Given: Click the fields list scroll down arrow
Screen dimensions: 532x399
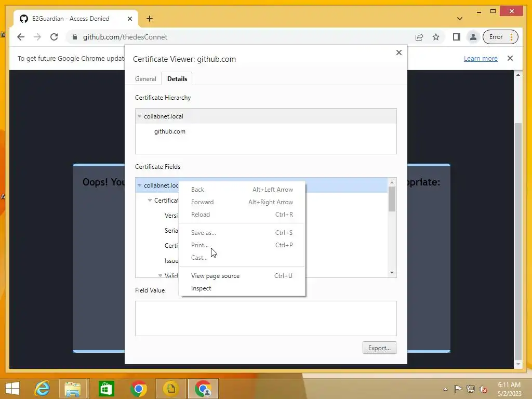Looking at the screenshot, I should [x=392, y=273].
